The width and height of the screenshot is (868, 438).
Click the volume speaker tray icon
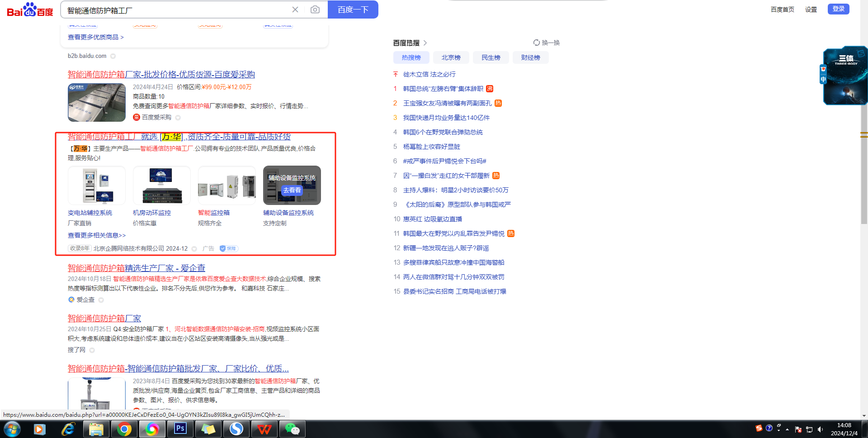(820, 429)
